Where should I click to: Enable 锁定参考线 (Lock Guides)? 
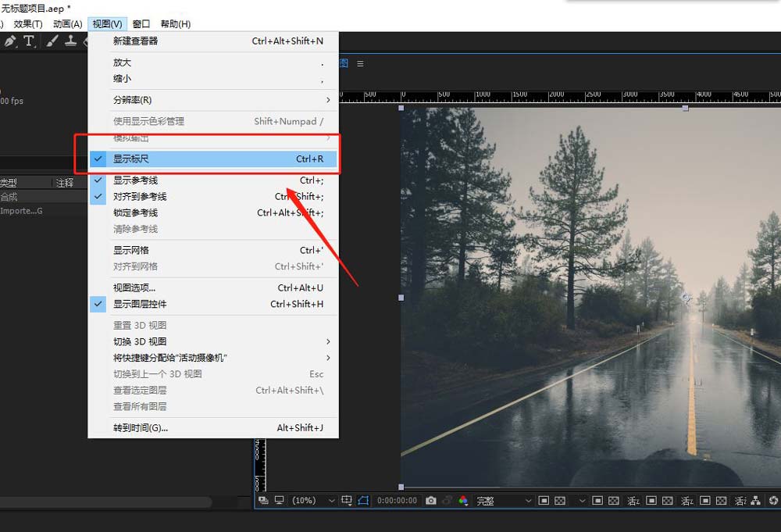[x=213, y=212]
